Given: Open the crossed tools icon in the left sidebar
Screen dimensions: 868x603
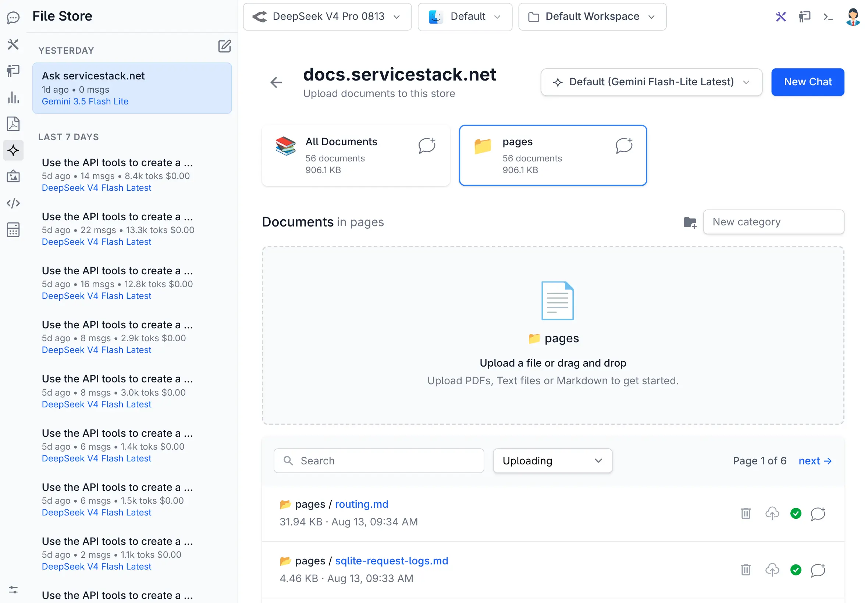Looking at the screenshot, I should (x=13, y=44).
